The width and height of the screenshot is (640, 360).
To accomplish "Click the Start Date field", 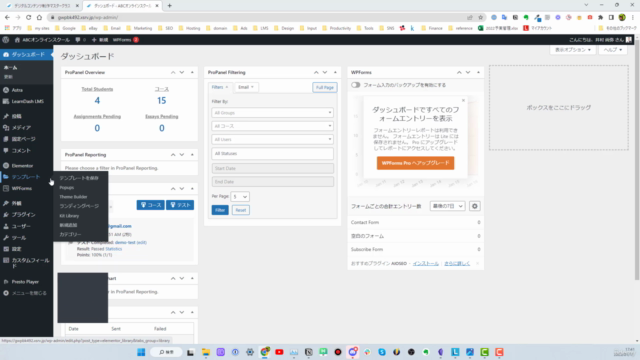I will (x=272, y=168).
